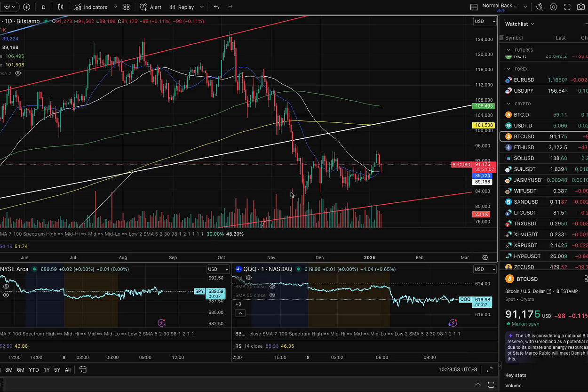The height and width of the screenshot is (392, 588).
Task: Open the USD currency dropdown on BTC chart
Action: [x=485, y=21]
